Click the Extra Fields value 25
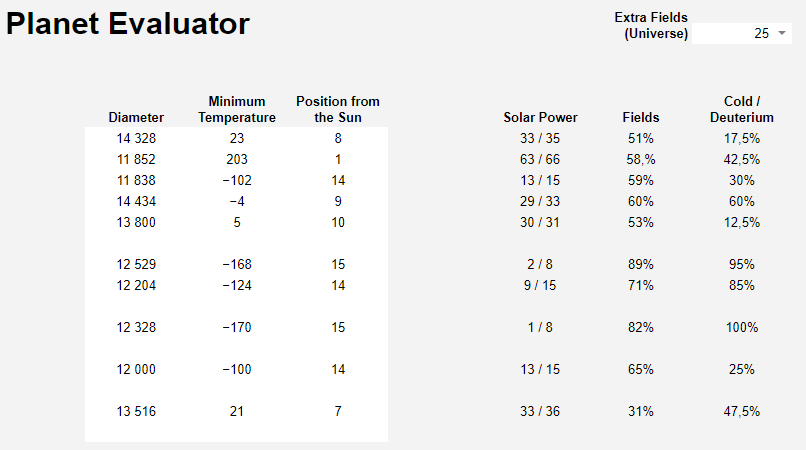 coord(761,33)
